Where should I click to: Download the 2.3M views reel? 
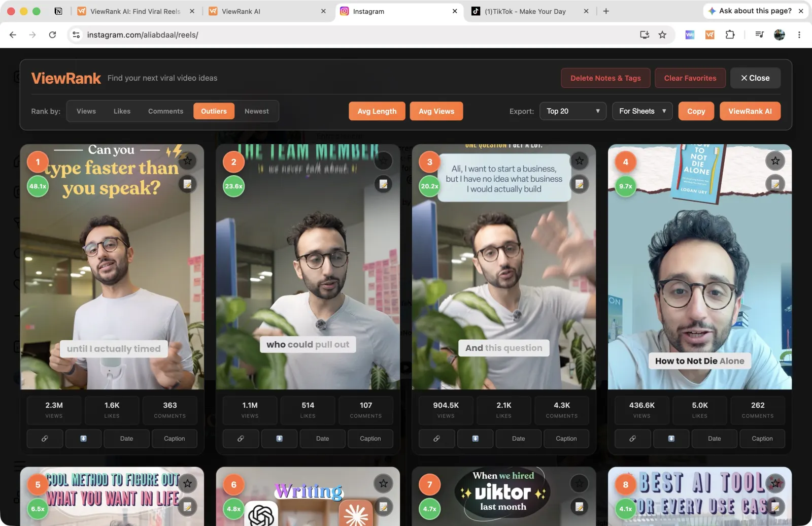84,439
